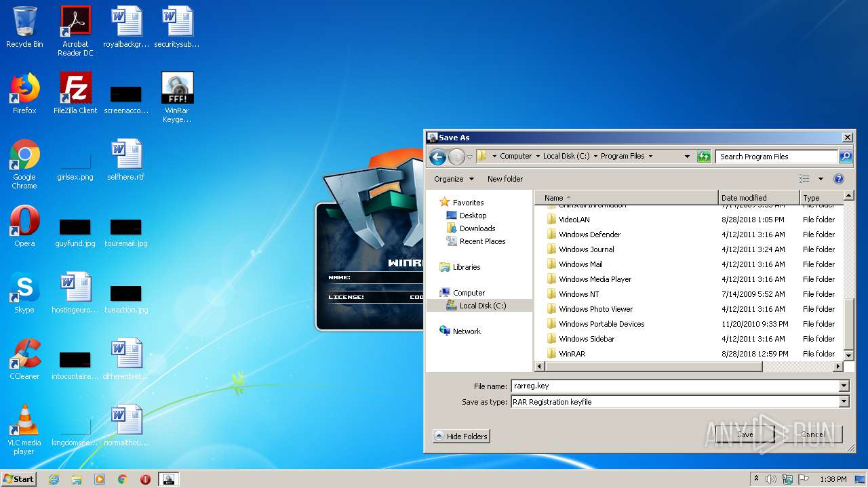Click the File name input field
Screen dimensions: 868x488
point(675,386)
